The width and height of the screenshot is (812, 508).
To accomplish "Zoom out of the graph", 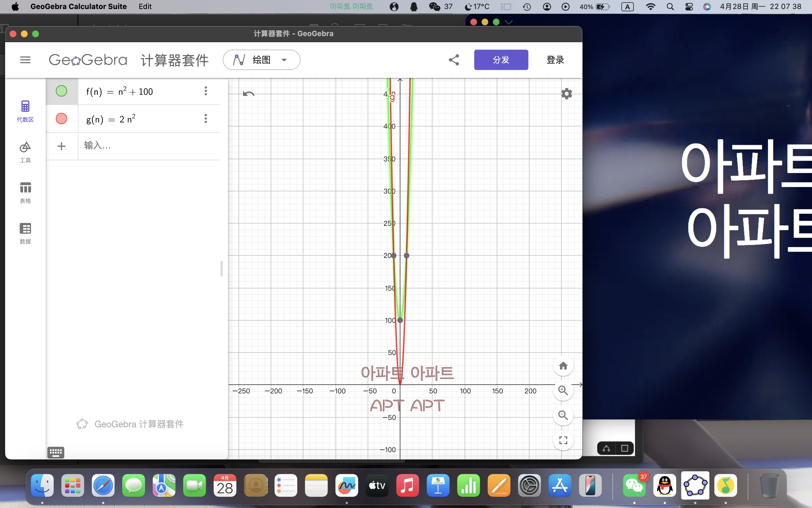I will (x=563, y=415).
